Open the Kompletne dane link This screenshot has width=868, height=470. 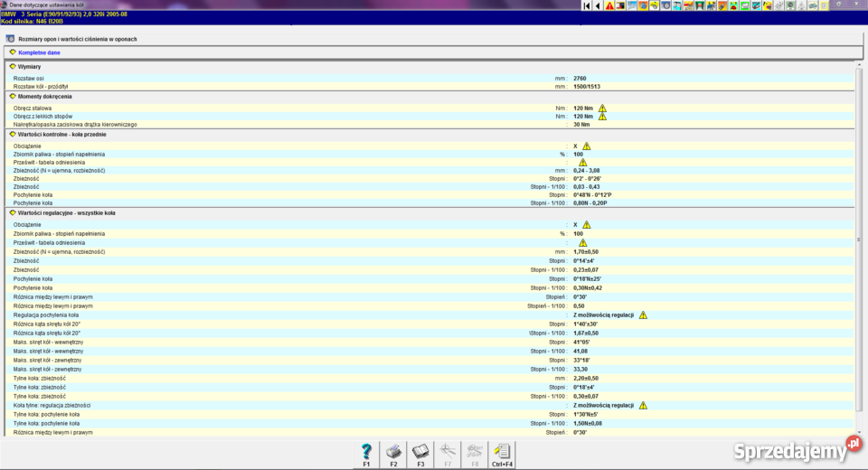(38, 52)
